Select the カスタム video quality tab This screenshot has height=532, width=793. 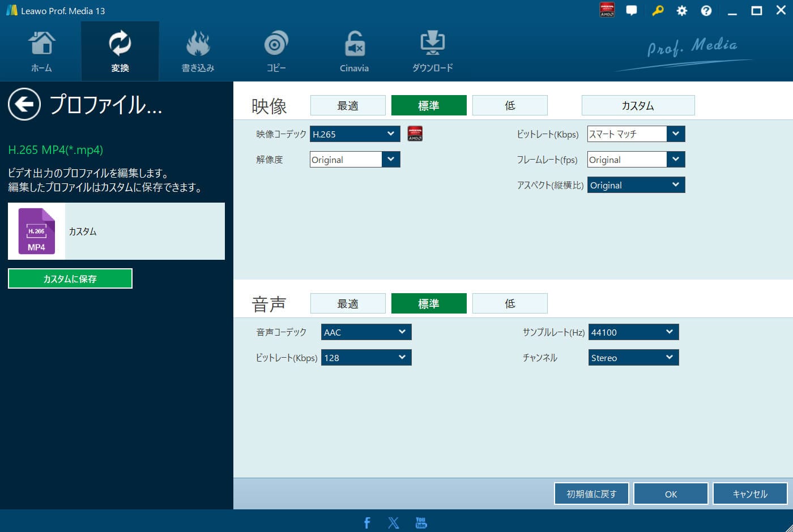click(638, 105)
